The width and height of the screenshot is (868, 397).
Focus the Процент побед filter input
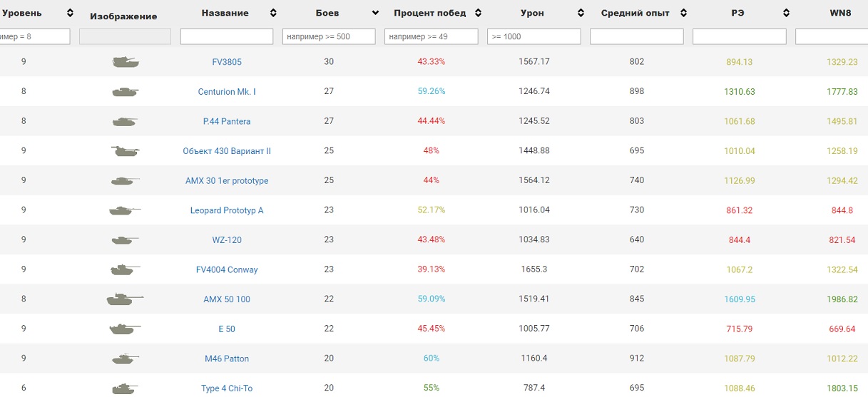[x=432, y=36]
